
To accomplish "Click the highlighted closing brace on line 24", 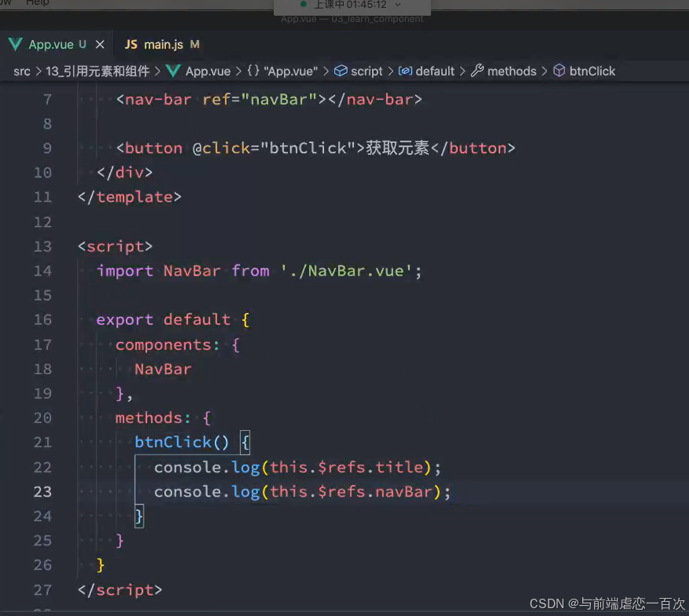I will pos(139,516).
